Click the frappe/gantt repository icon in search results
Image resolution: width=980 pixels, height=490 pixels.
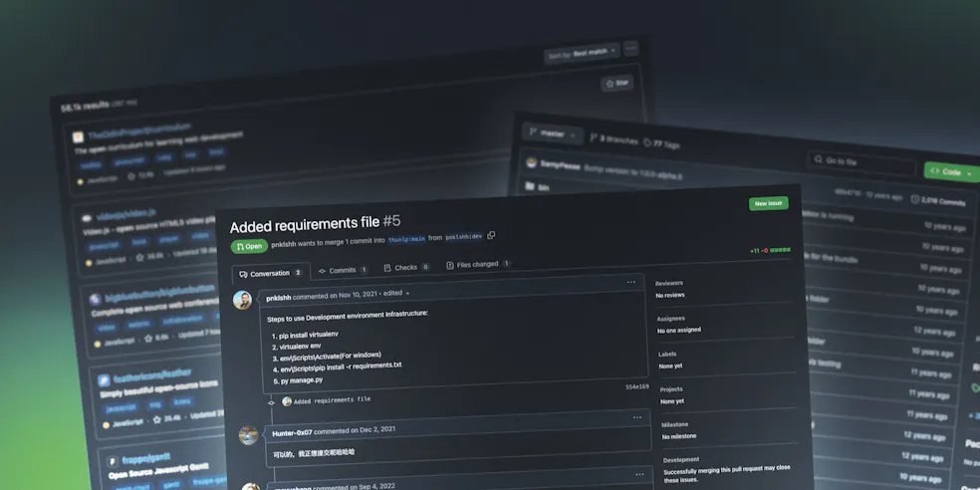click(113, 462)
